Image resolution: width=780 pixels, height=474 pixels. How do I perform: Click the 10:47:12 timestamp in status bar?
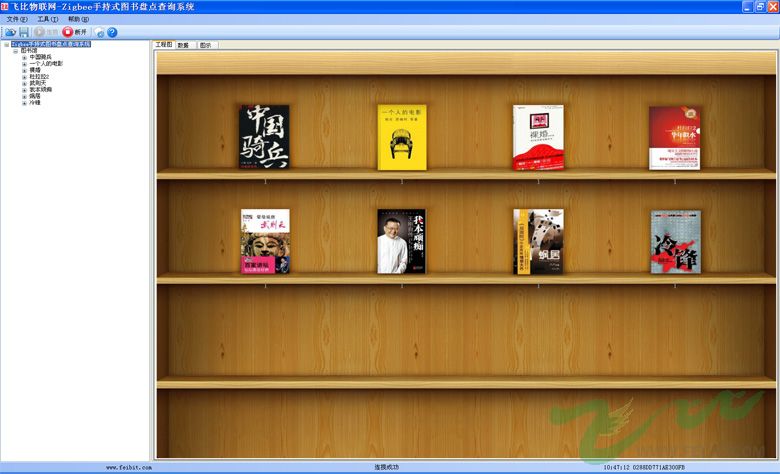coord(616,468)
